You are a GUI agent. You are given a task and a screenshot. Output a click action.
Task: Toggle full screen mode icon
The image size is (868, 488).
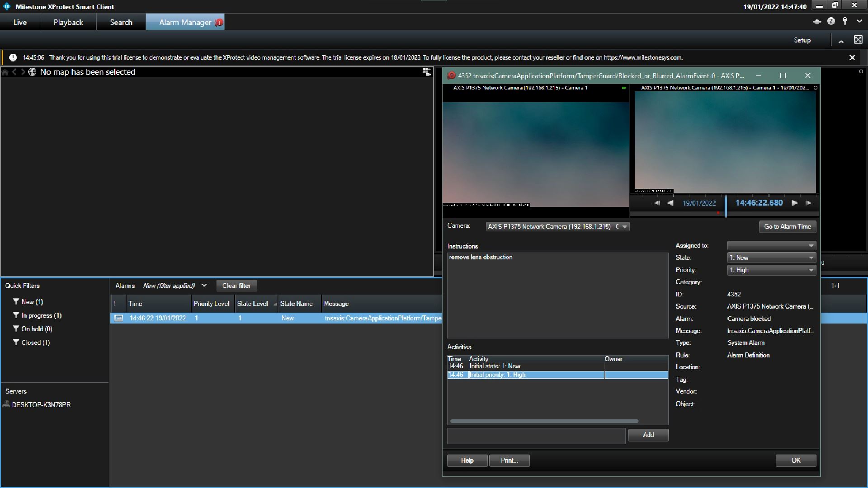858,40
